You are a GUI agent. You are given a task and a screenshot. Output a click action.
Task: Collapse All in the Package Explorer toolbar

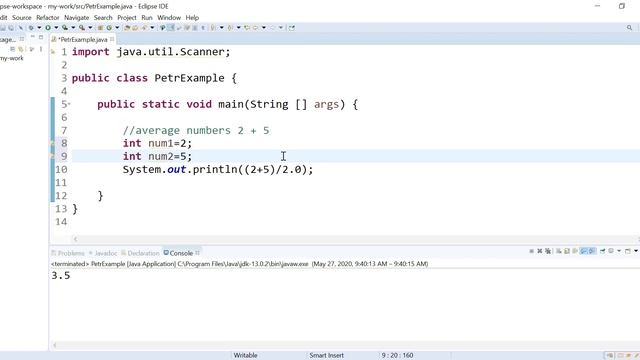(x=12, y=49)
